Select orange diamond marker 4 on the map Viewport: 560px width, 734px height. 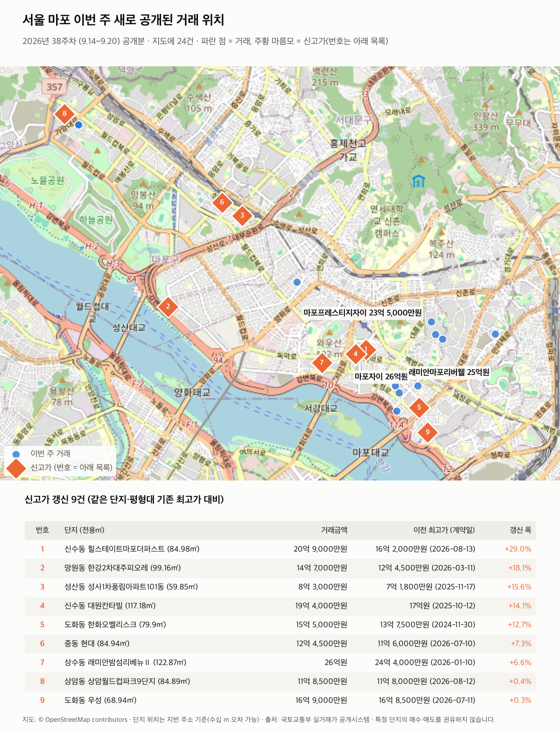356,353
